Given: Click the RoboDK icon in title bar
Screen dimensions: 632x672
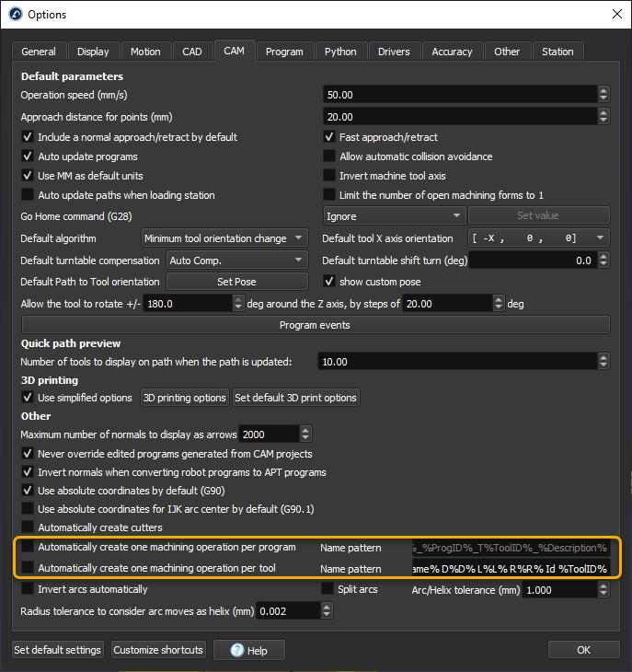Looking at the screenshot, I should coord(15,14).
